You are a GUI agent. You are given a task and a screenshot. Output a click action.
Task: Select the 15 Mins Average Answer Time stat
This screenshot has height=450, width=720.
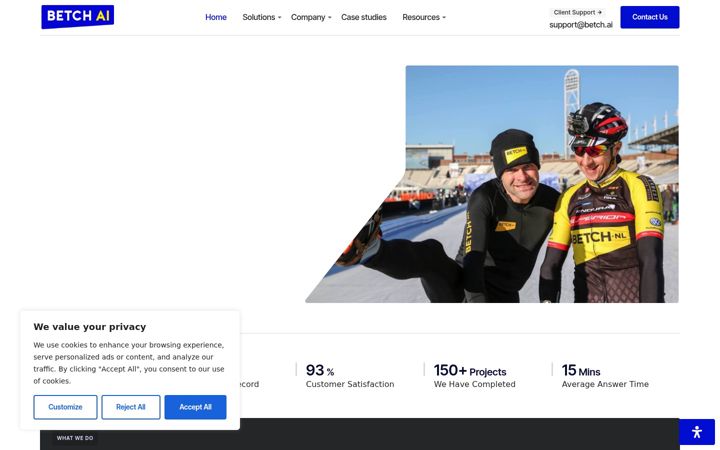coord(605,376)
